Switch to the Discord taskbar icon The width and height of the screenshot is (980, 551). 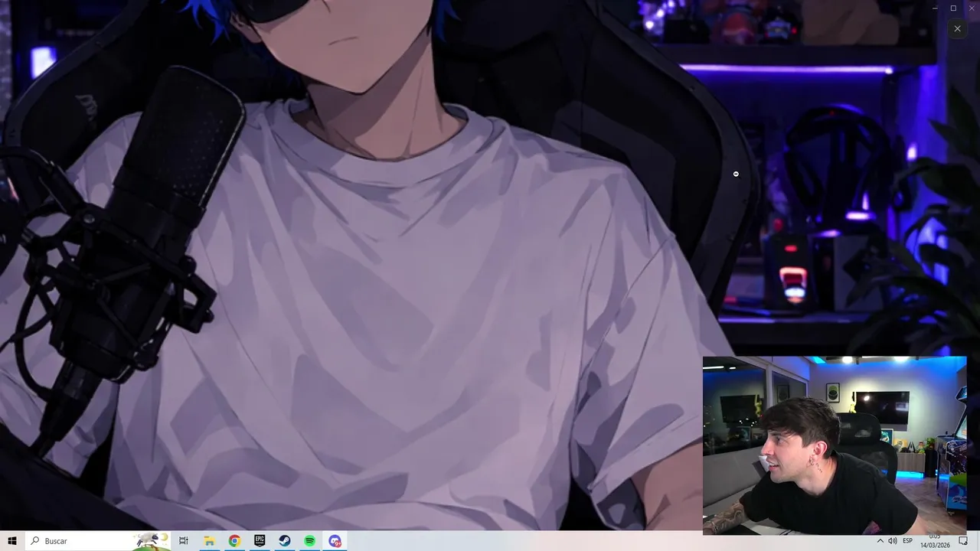pos(335,541)
